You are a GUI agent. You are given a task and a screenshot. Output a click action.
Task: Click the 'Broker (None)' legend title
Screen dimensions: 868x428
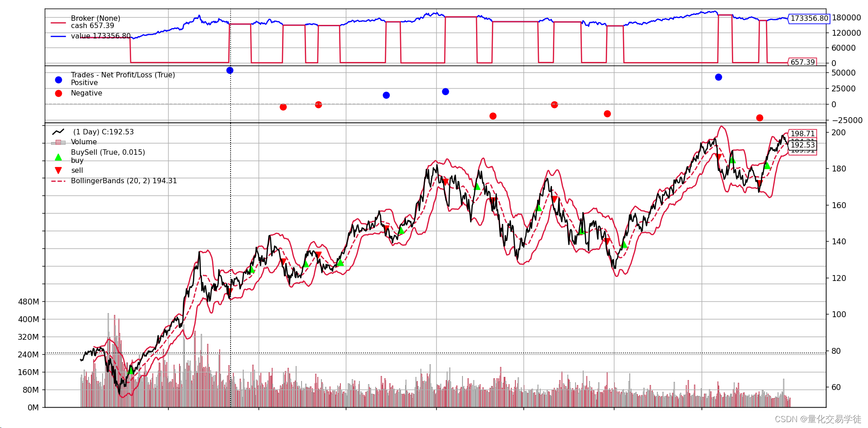tap(95, 18)
